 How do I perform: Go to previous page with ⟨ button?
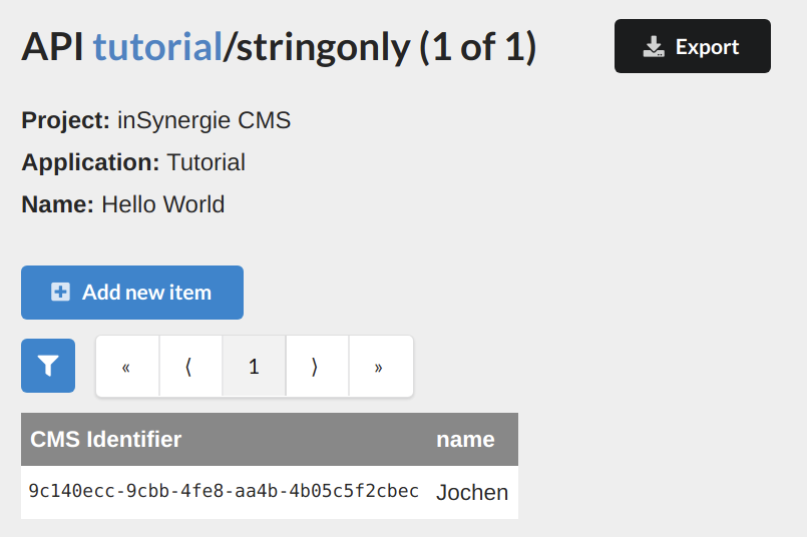click(190, 367)
